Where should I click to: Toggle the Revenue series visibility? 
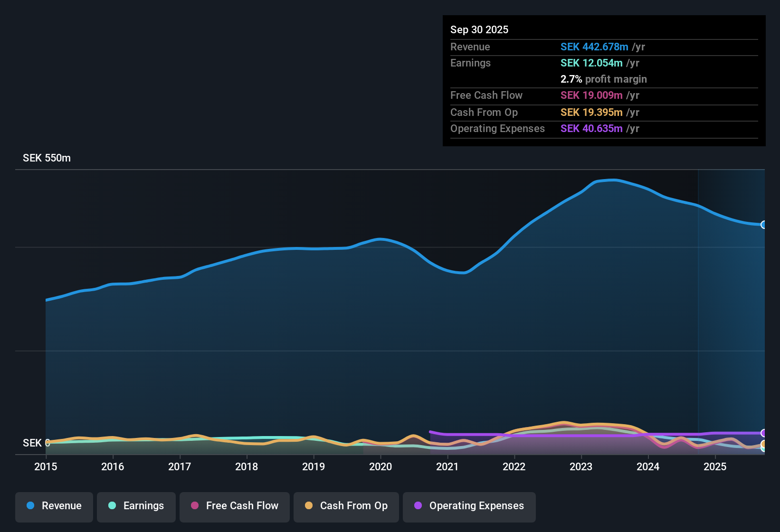point(54,506)
